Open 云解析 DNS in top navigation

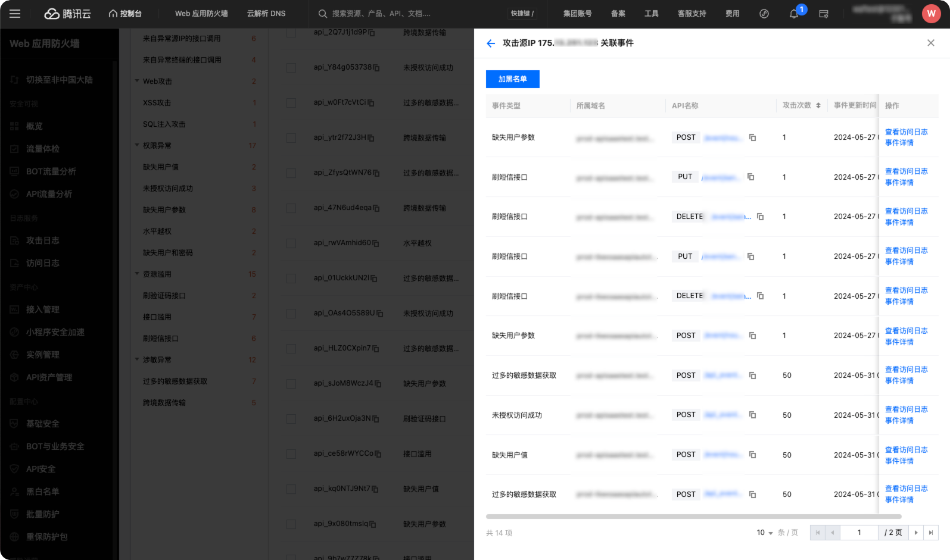[x=266, y=14]
